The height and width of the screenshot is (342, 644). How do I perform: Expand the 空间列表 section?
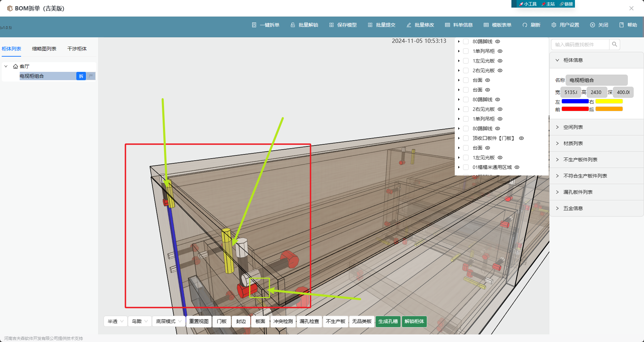(573, 127)
